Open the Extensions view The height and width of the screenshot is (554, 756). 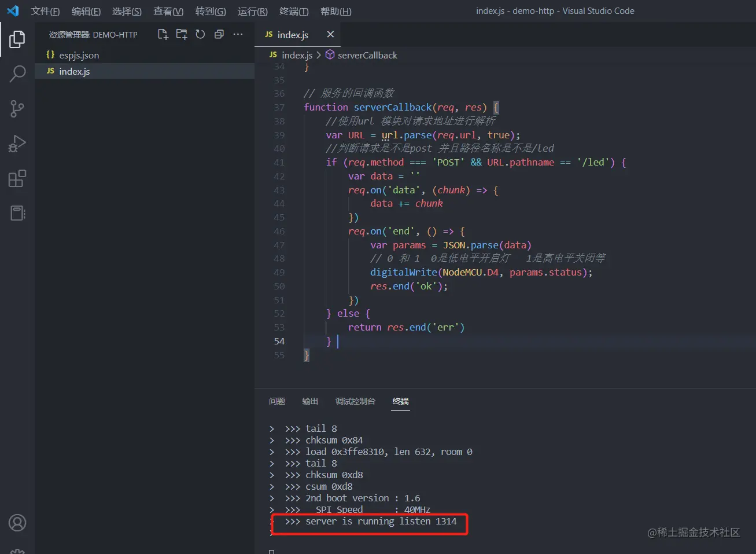point(17,178)
